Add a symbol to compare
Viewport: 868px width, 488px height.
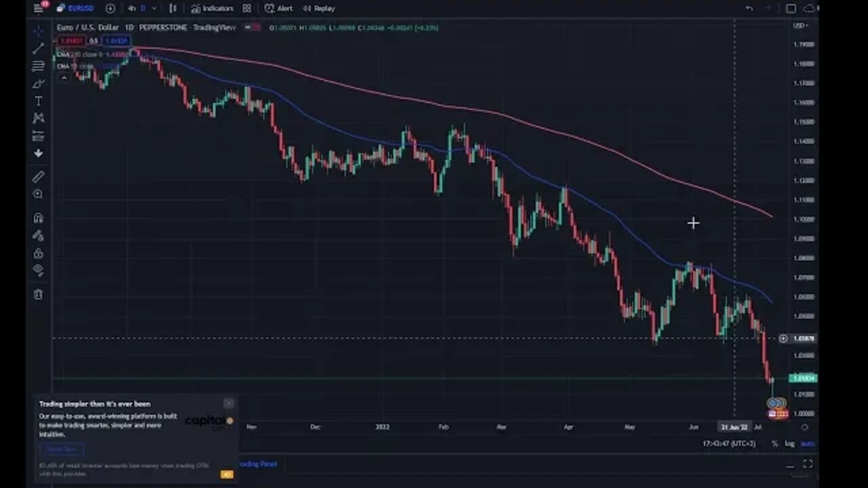(x=111, y=8)
